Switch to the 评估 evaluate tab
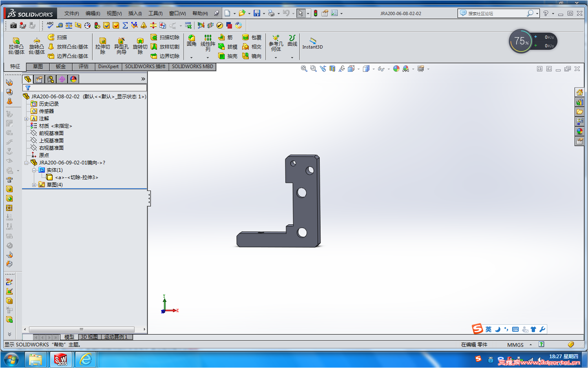Image resolution: width=588 pixels, height=368 pixels. [84, 67]
